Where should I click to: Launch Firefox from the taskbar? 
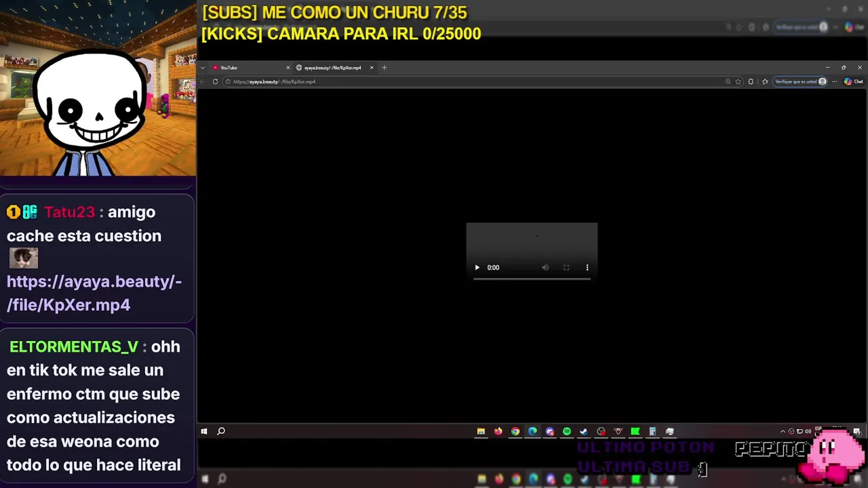click(498, 431)
